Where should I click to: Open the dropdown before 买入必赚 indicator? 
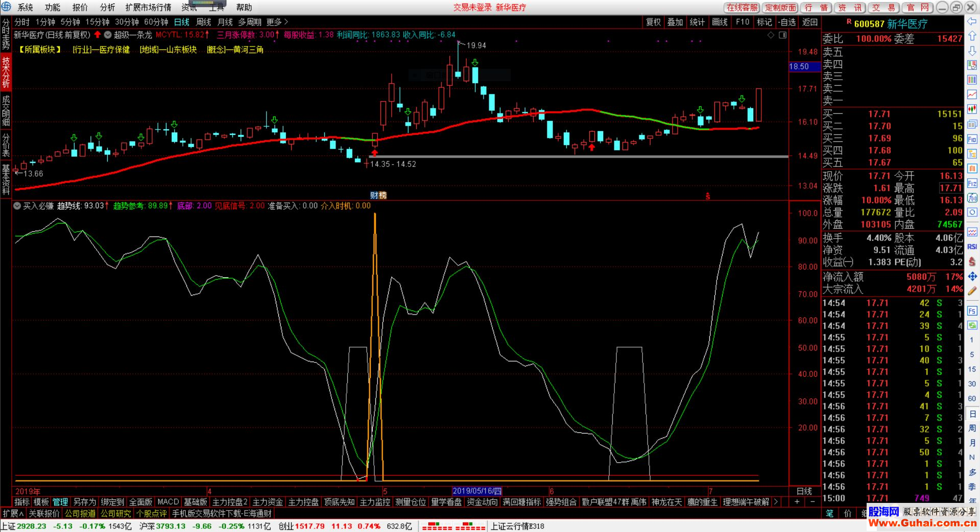pyautogui.click(x=17, y=206)
